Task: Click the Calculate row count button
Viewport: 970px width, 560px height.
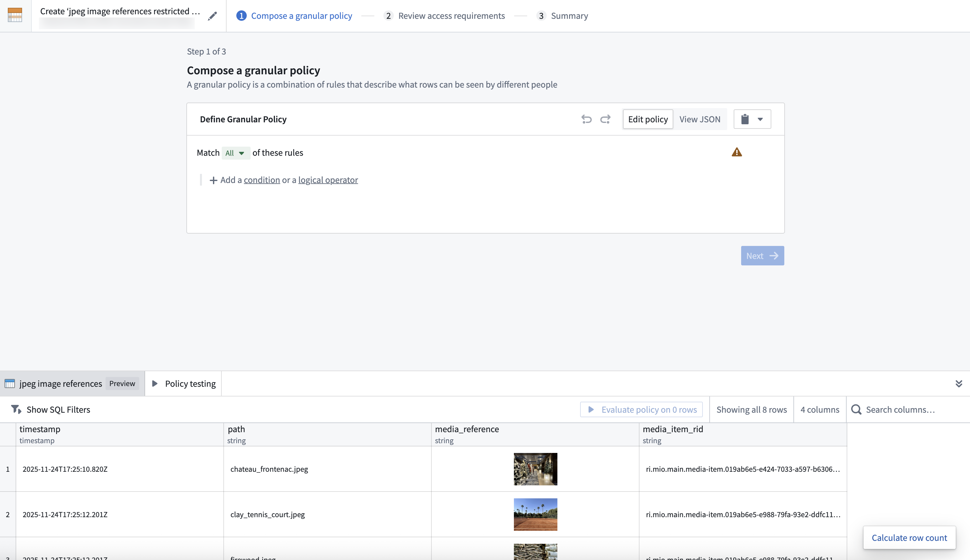Action: point(910,537)
